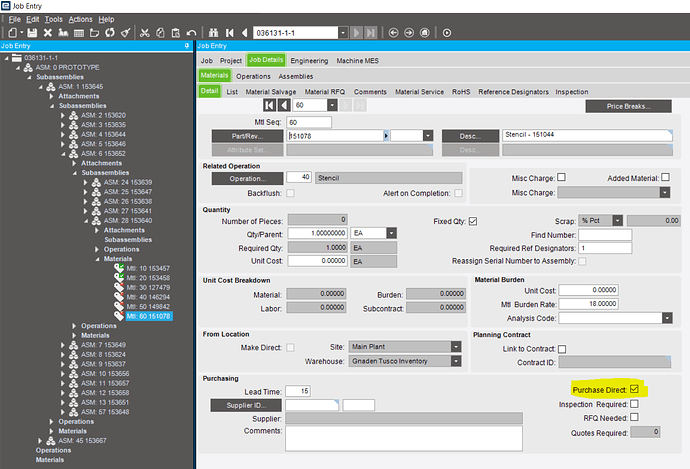This screenshot has height=469, width=690.
Task: Select Mtl: 40 148294 in the tree
Action: pos(148,297)
